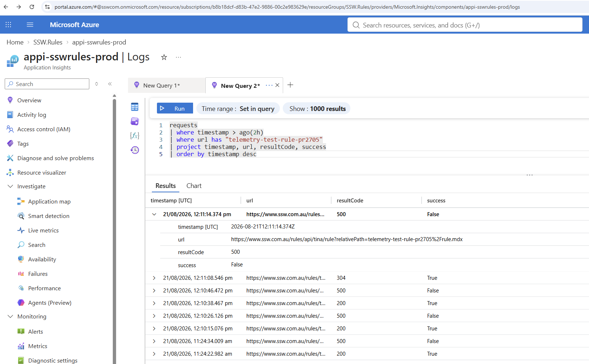Go to Home breadcrumb
This screenshot has height=364, width=589.
(15, 42)
